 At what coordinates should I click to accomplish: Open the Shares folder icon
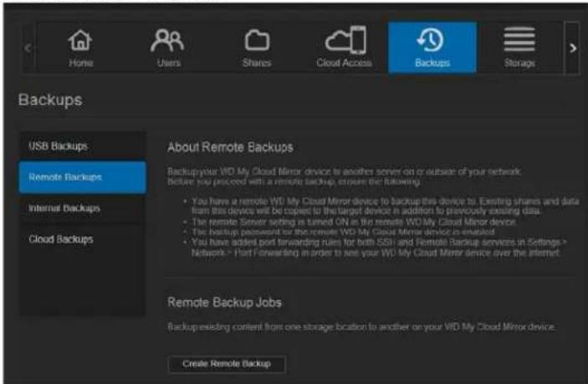tap(257, 40)
